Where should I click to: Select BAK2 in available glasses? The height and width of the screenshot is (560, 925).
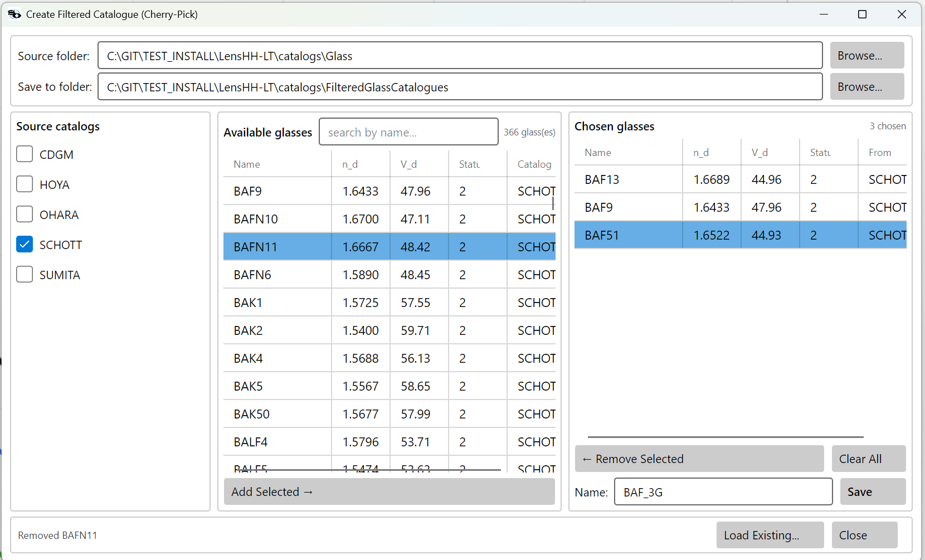390,330
